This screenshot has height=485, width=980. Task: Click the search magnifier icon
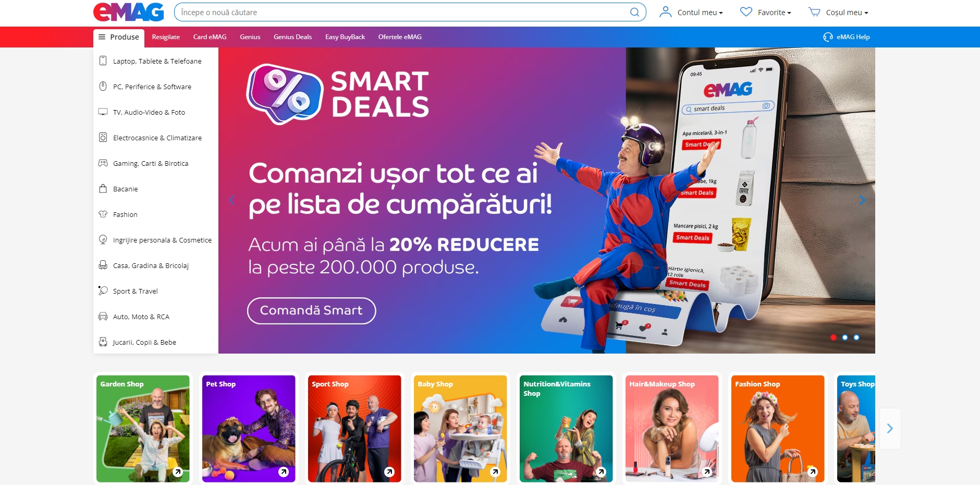pos(634,12)
